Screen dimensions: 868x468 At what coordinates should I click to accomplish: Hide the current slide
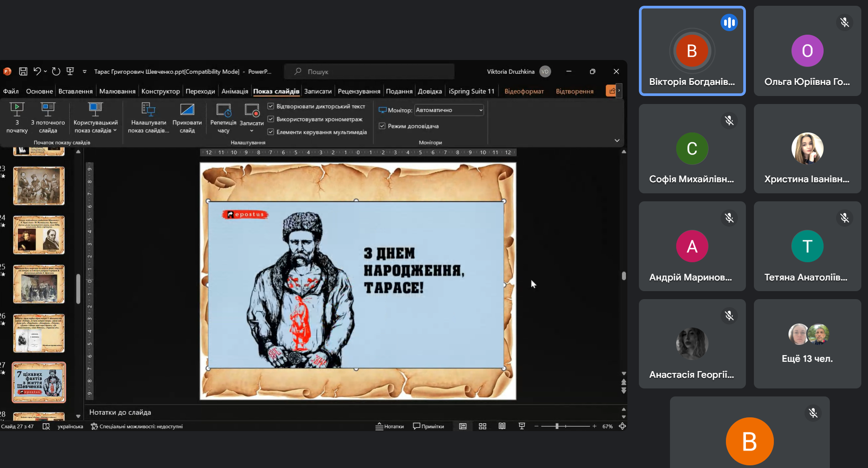[187, 118]
